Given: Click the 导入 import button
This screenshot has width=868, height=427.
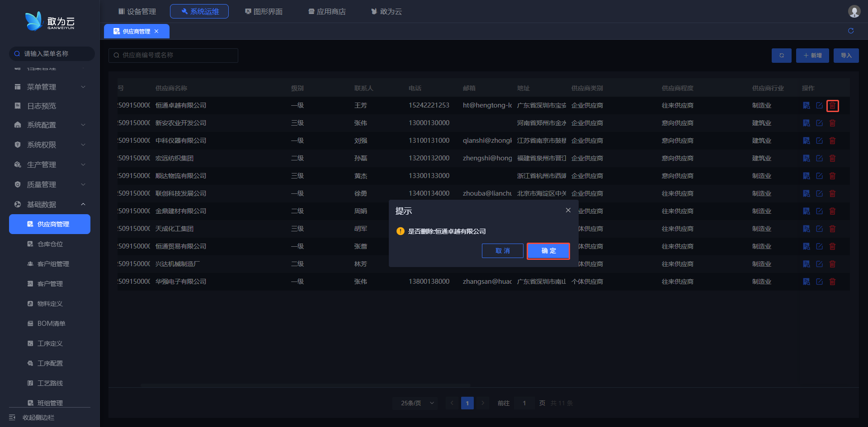Looking at the screenshot, I should 846,56.
